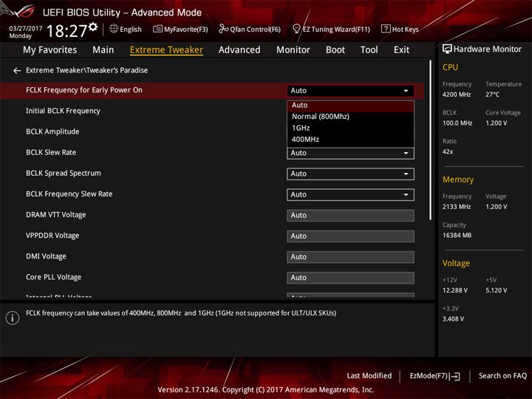This screenshot has height=399, width=532.
Task: Click the settings list scrollbar
Action: (431, 140)
